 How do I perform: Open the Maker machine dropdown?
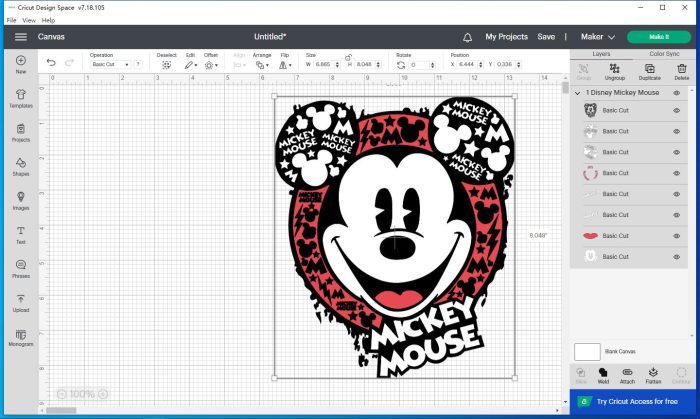tap(598, 37)
